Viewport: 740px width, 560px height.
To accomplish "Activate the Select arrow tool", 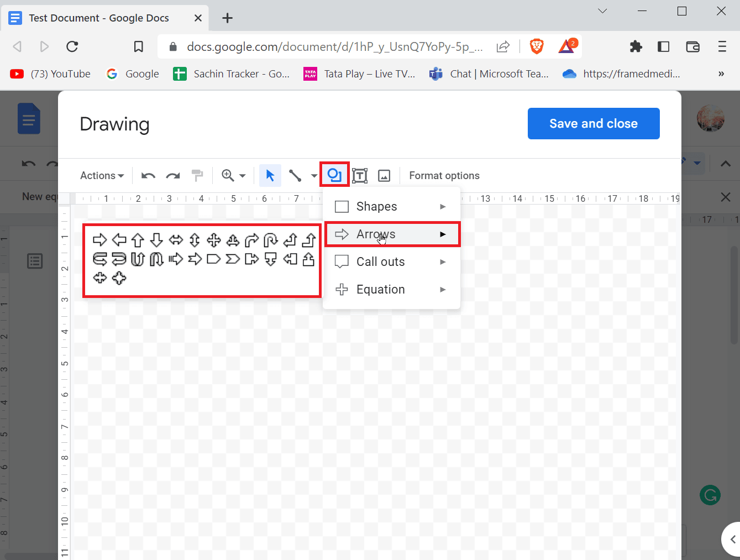I will click(x=270, y=175).
